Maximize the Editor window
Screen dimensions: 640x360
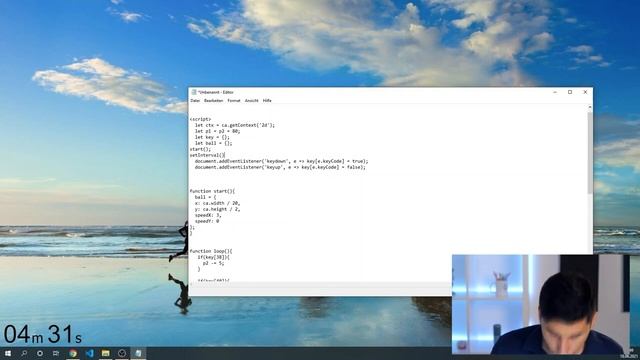(x=570, y=92)
